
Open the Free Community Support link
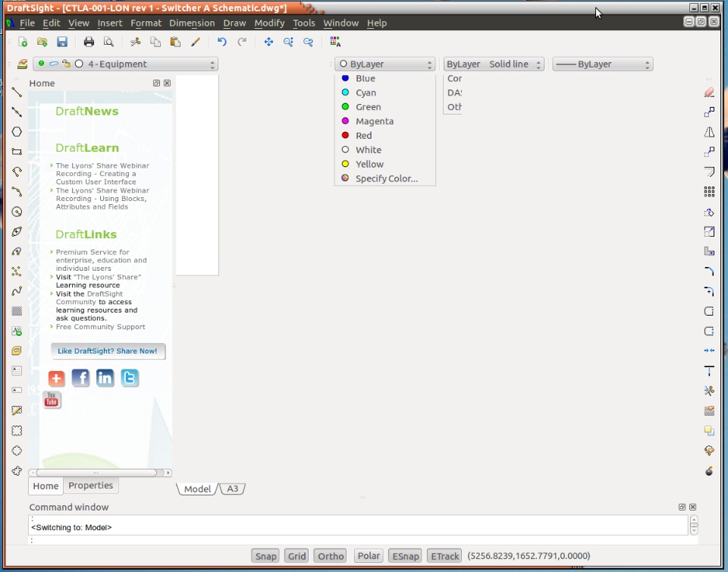click(x=100, y=327)
